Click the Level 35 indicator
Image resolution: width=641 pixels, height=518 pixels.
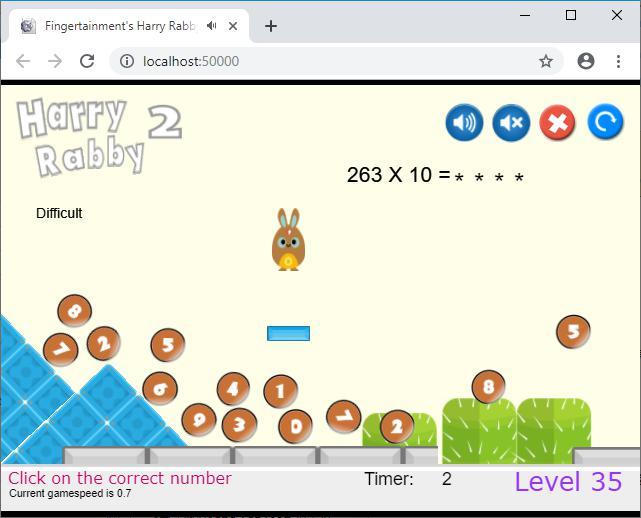pos(568,482)
